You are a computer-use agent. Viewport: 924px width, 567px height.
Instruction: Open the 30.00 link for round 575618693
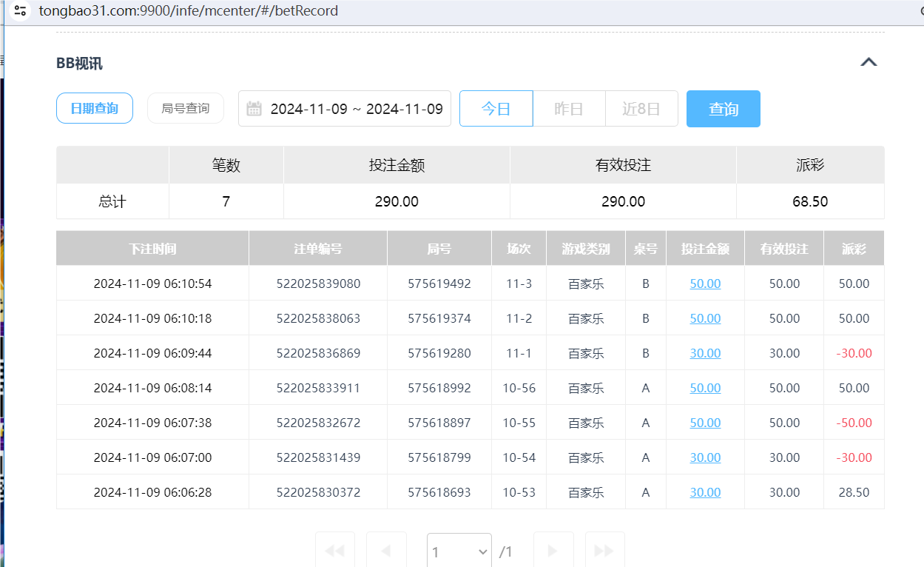pos(704,491)
